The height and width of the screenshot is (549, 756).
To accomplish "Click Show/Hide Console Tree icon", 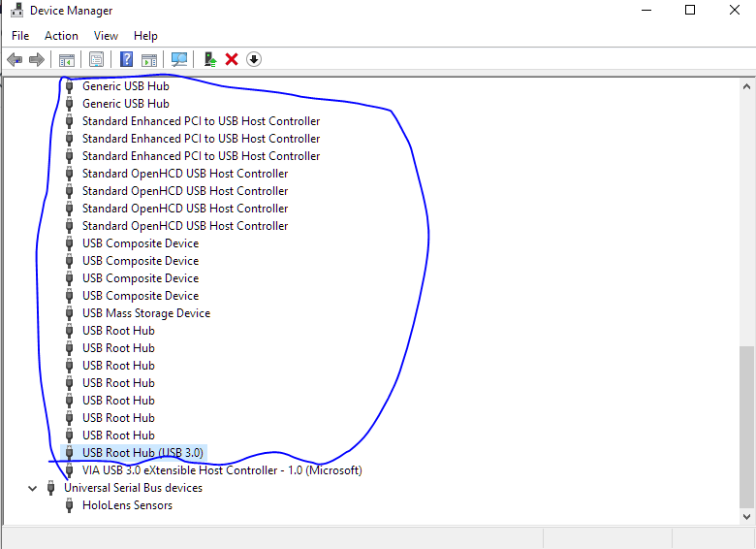I will tap(67, 60).
